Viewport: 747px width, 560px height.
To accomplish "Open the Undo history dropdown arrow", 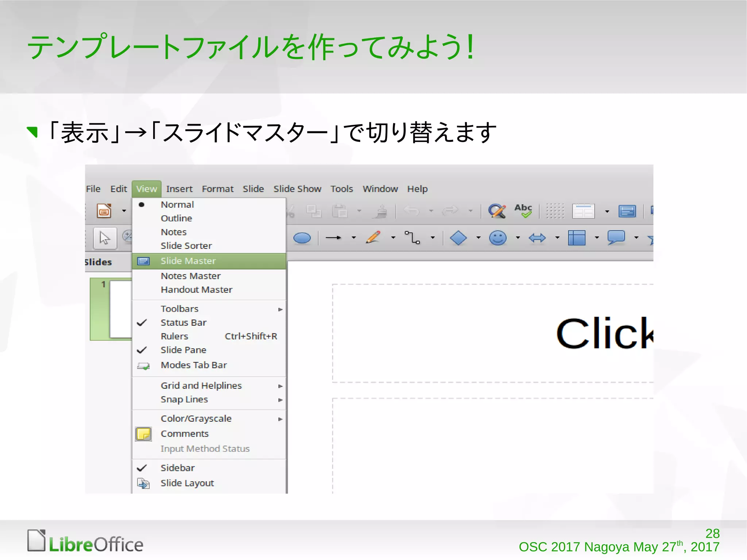I will tap(431, 211).
